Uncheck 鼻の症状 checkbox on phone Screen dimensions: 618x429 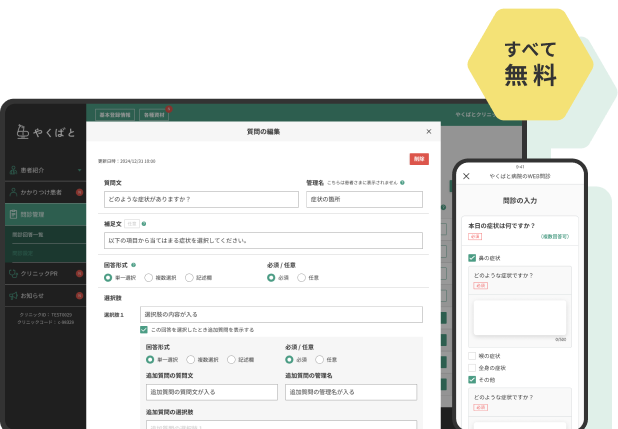point(472,258)
